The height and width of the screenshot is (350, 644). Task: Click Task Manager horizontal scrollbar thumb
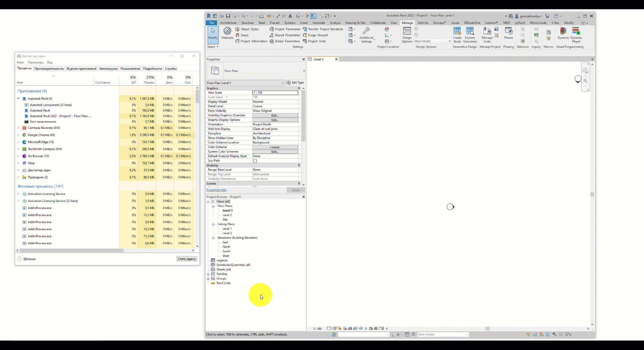click(x=71, y=251)
